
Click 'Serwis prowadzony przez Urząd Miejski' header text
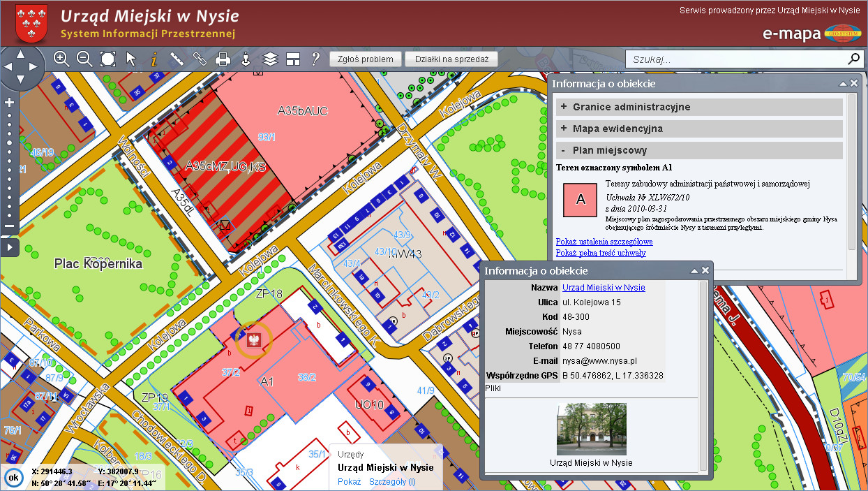click(770, 10)
